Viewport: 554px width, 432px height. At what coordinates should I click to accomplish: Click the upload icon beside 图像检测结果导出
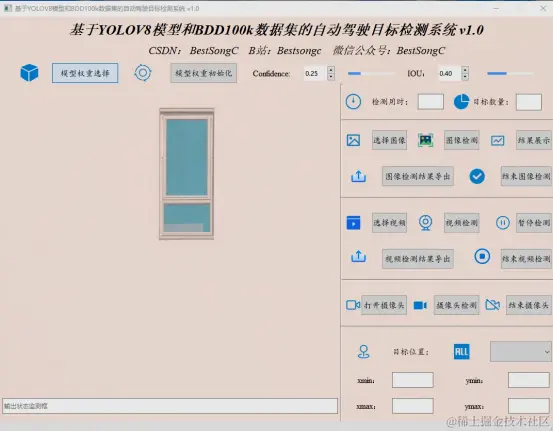coord(358,176)
